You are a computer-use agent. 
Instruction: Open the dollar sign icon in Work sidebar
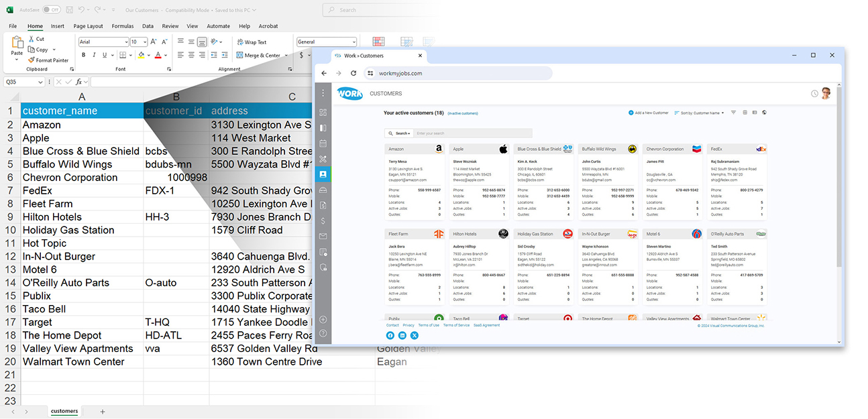click(x=323, y=221)
